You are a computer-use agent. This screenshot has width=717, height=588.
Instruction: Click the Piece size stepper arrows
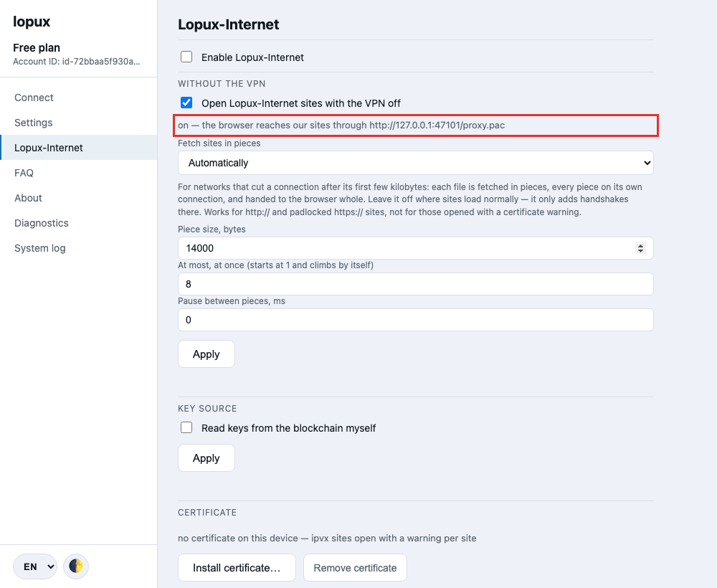(x=640, y=248)
